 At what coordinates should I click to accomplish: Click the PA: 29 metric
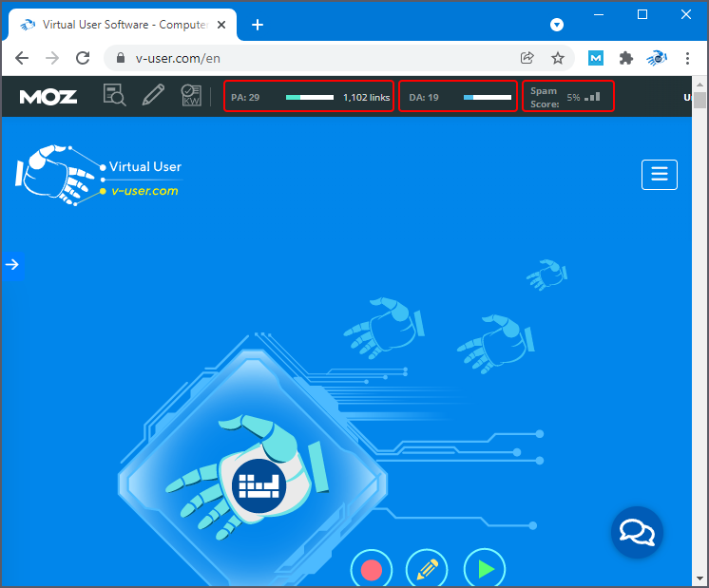(x=245, y=98)
